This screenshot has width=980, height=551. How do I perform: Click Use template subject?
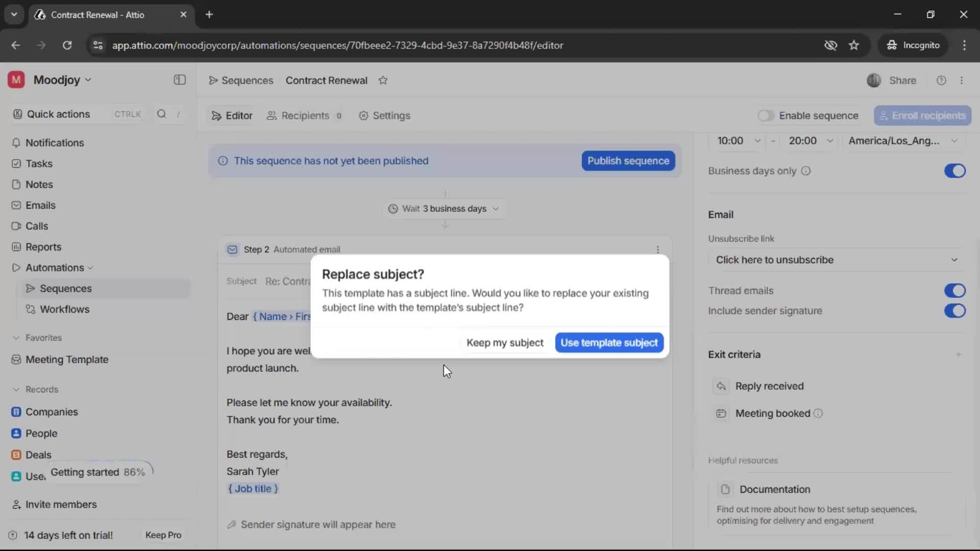[609, 342]
